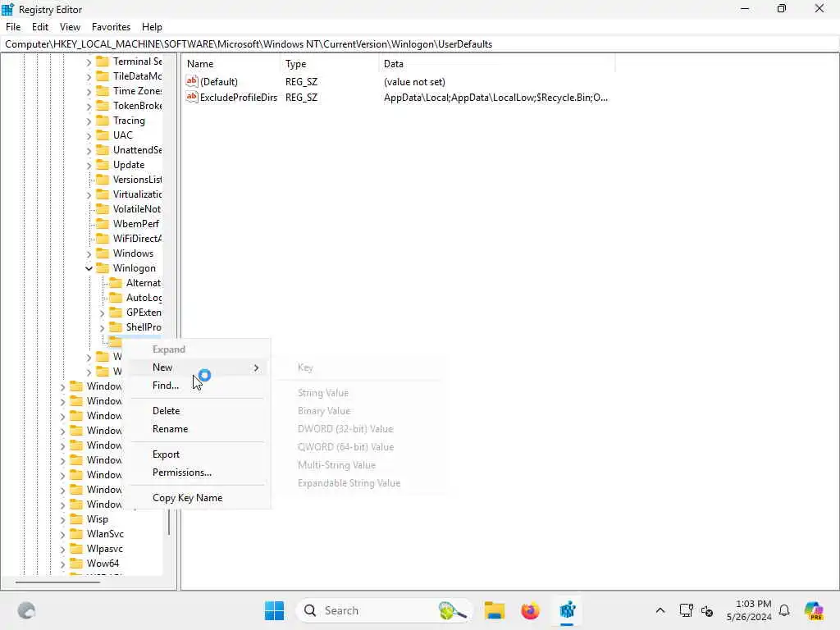Click the WlanSvc folder icon

pyautogui.click(x=76, y=533)
